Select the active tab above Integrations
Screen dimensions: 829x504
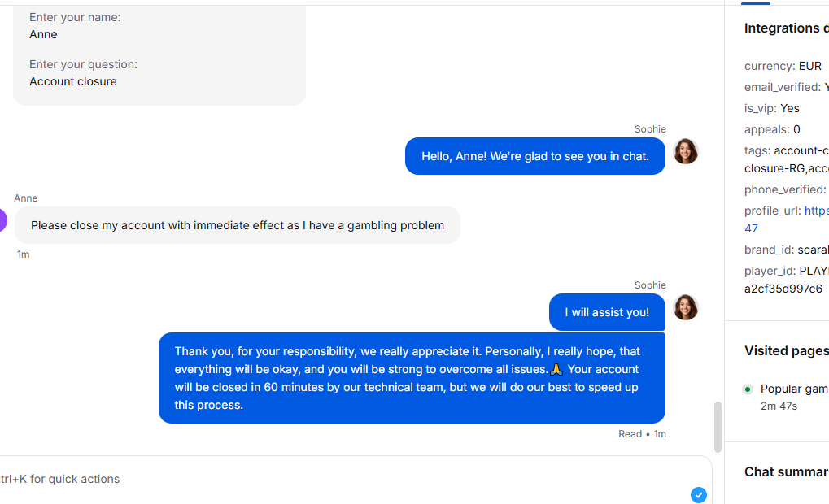(756, 3)
